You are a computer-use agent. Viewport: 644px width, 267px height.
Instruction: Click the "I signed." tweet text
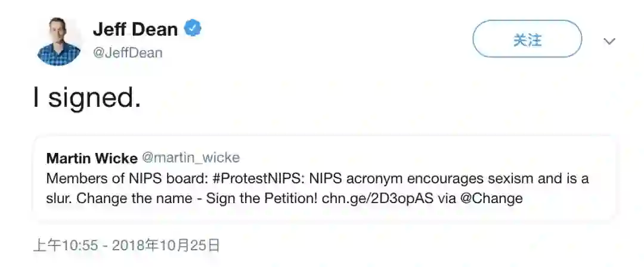[87, 98]
